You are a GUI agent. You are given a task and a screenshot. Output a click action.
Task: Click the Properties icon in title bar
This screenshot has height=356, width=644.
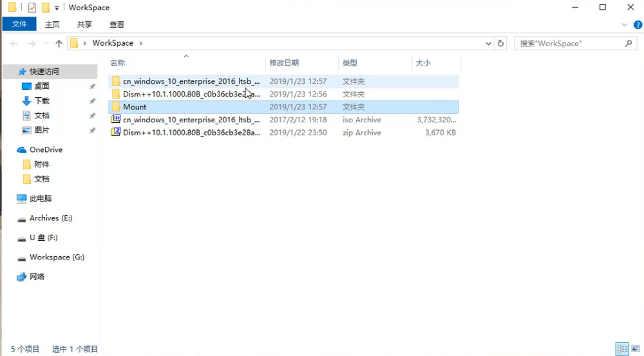[x=32, y=8]
